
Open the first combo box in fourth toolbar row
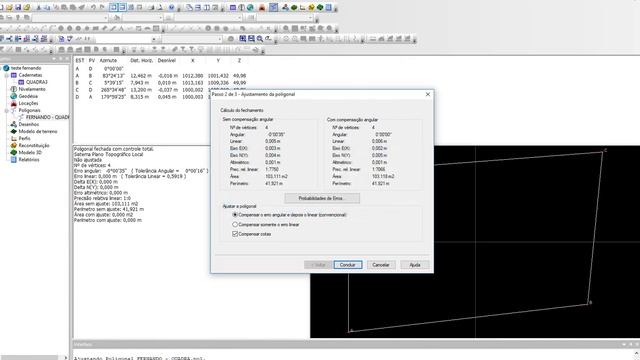coord(127,39)
